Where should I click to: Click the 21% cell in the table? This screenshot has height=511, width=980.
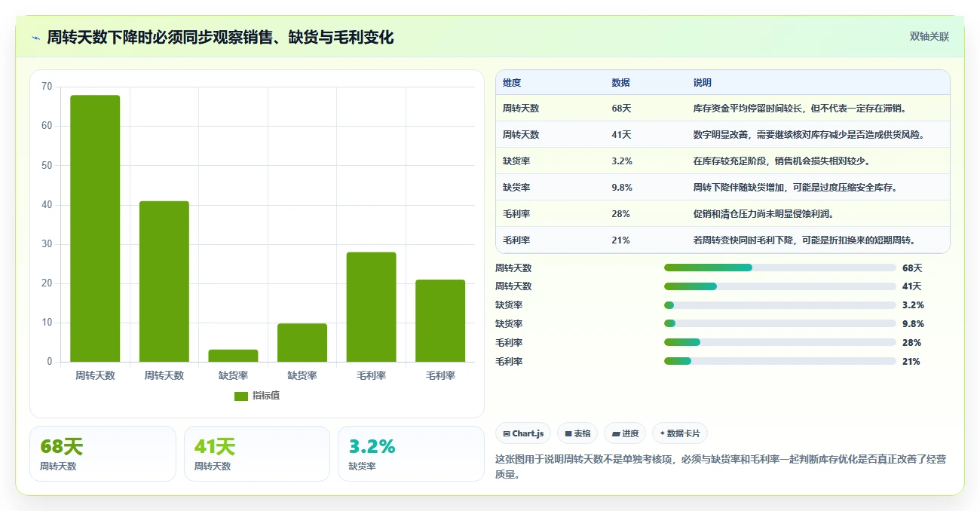[x=620, y=240]
